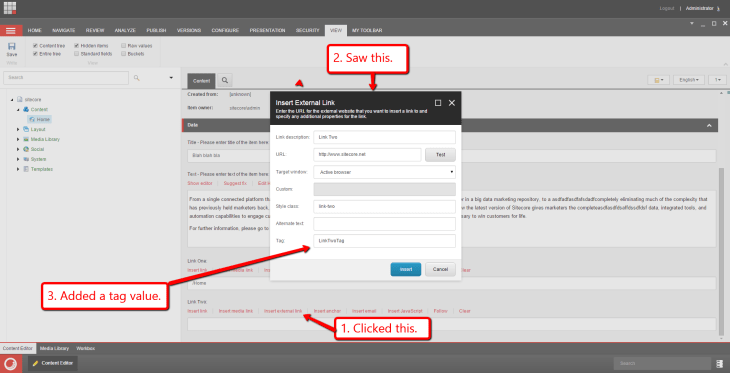This screenshot has height=373, width=730.
Task: Click the Home item icon in tree
Action: pos(32,119)
